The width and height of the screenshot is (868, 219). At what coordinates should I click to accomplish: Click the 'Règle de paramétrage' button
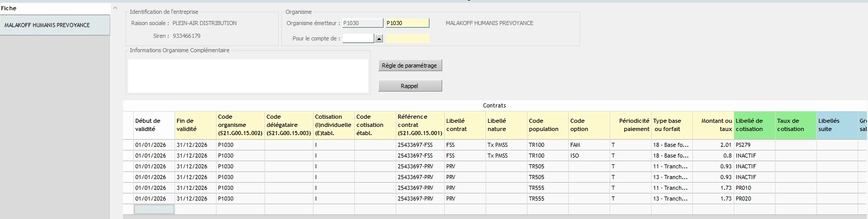tap(409, 65)
